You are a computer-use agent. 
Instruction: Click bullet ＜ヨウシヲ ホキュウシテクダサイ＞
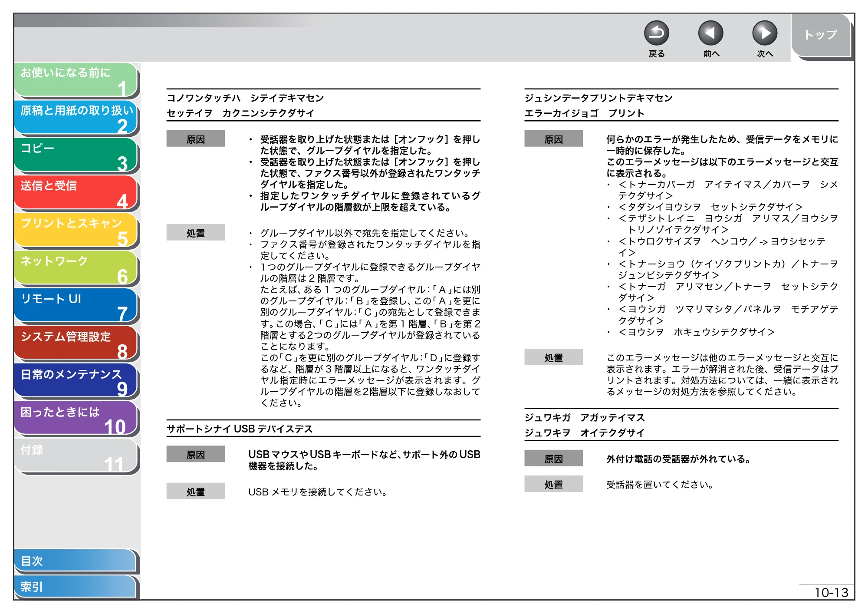(696, 332)
